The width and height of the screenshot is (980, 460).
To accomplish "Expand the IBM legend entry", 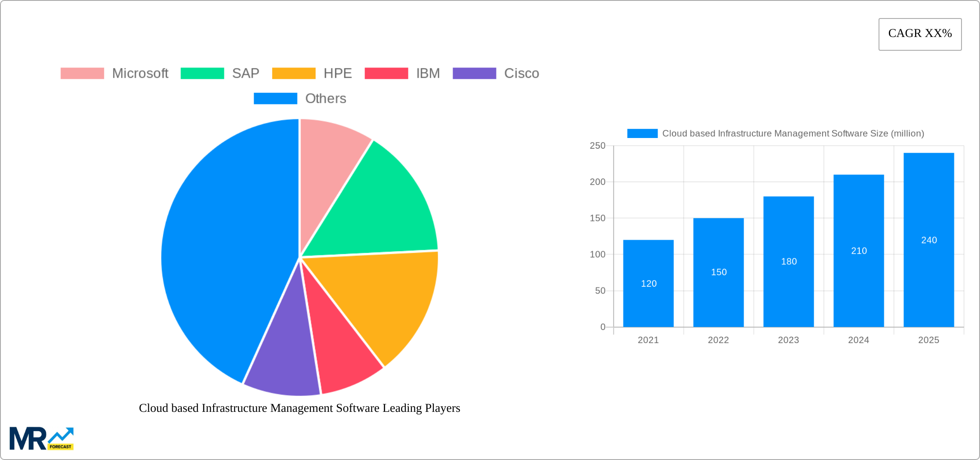I will click(x=428, y=73).
